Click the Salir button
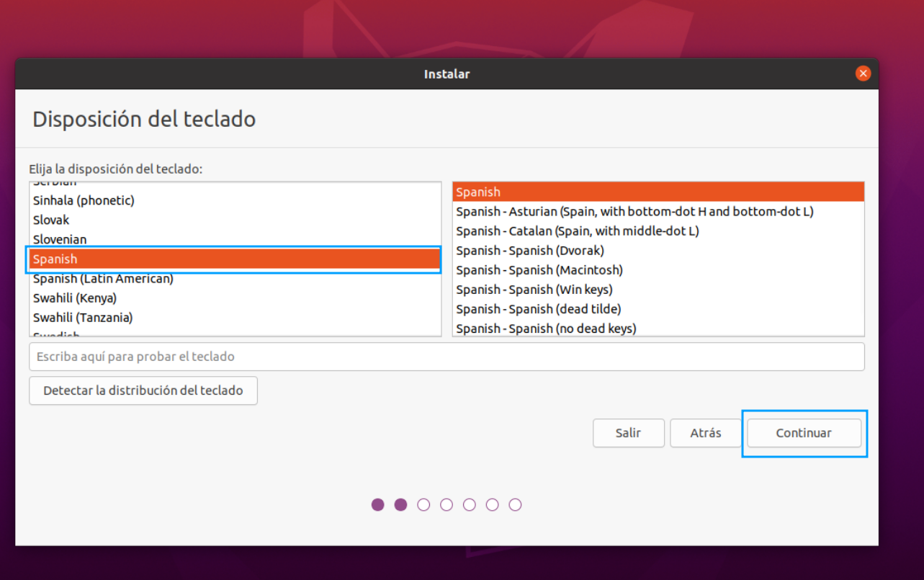924x580 pixels. click(629, 433)
